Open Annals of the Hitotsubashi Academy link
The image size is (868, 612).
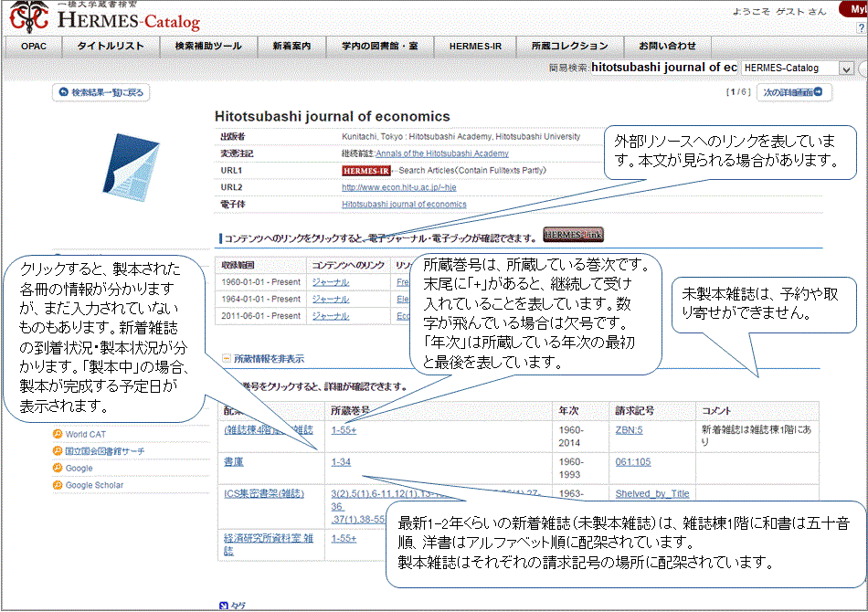tap(441, 153)
